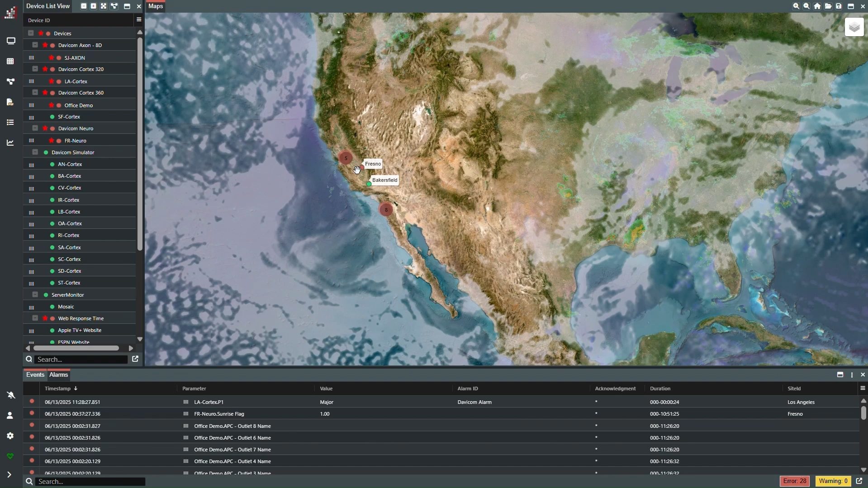Switch to the Events tab
Image resolution: width=868 pixels, height=488 pixels.
point(35,375)
